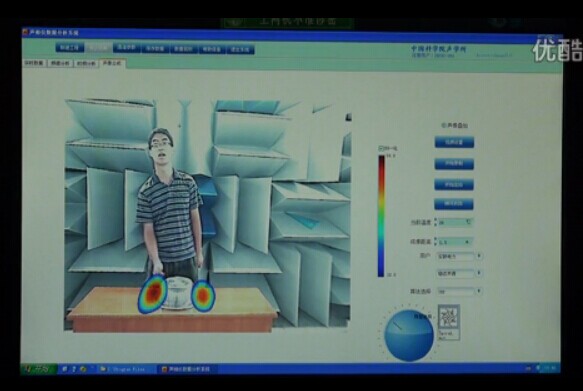Toggle the 声像叠加 overlay checkbox
The height and width of the screenshot is (391, 583).
(444, 126)
